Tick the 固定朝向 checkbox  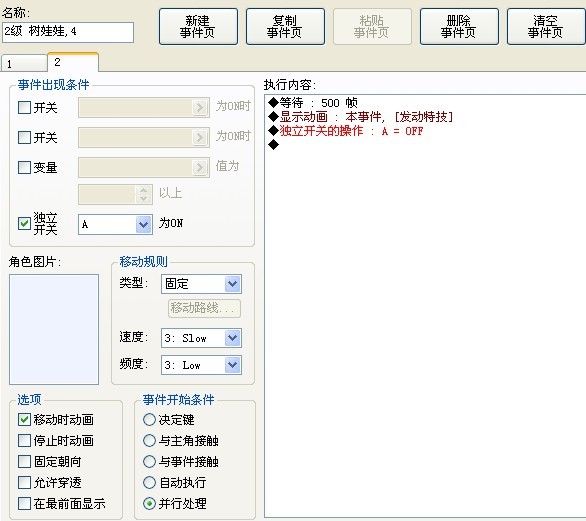tap(24, 461)
